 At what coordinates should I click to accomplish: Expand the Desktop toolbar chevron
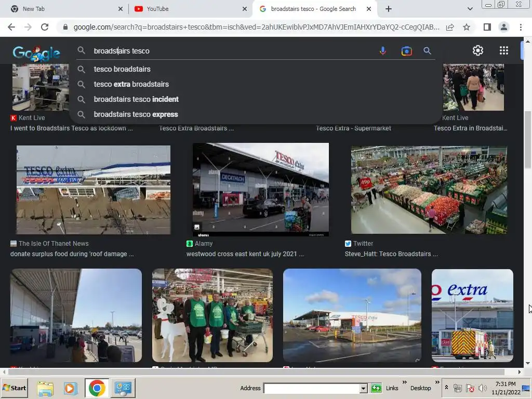pyautogui.click(x=437, y=382)
